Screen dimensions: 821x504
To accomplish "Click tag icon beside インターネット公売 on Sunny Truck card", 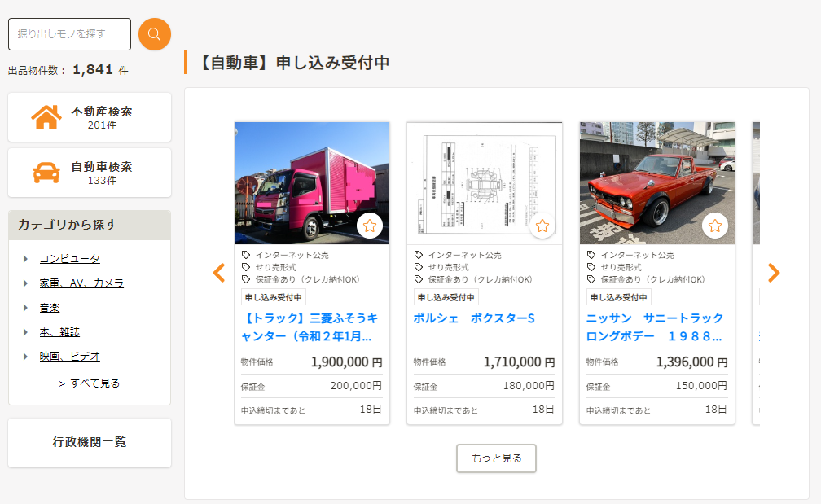I will click(x=591, y=255).
